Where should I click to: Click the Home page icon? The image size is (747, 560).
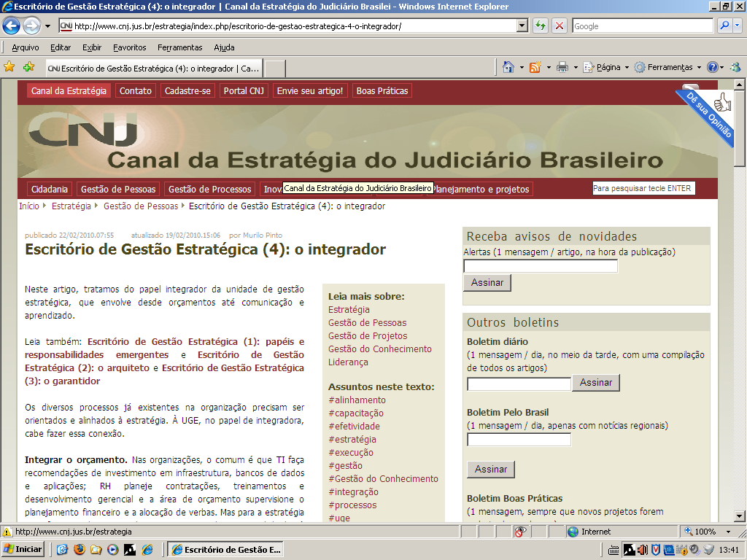(508, 67)
